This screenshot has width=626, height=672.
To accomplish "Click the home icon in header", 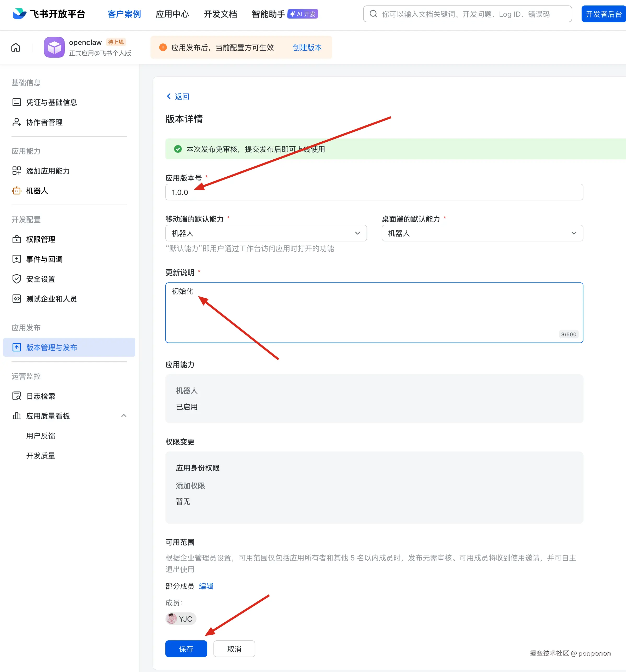I will (16, 47).
